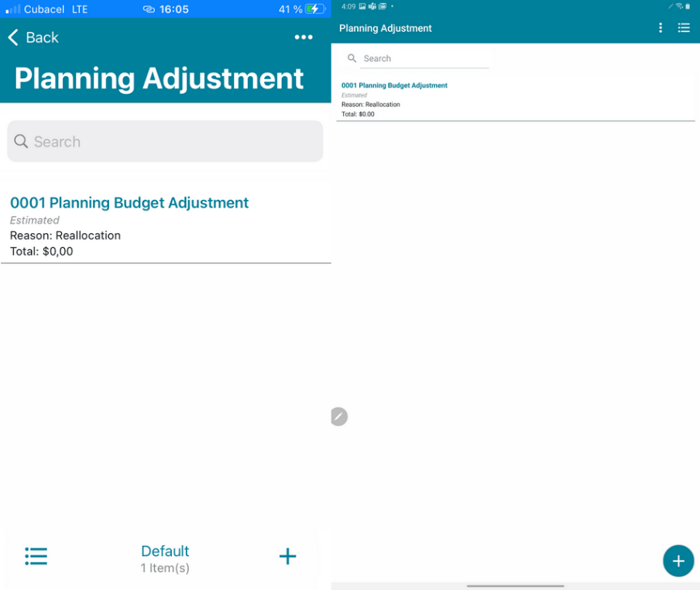700x590 pixels.
Task: Tap the battery charging icon at 41 %
Action: 315,9
